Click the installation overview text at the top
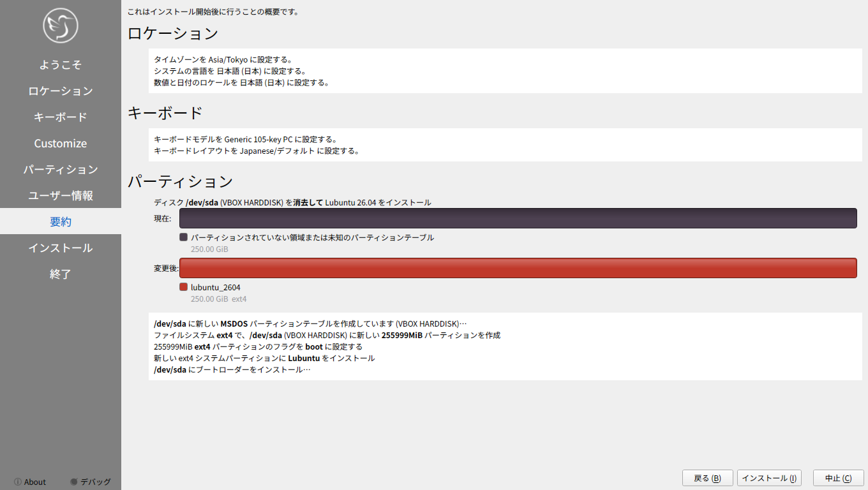The width and height of the screenshot is (868, 490). coord(213,11)
